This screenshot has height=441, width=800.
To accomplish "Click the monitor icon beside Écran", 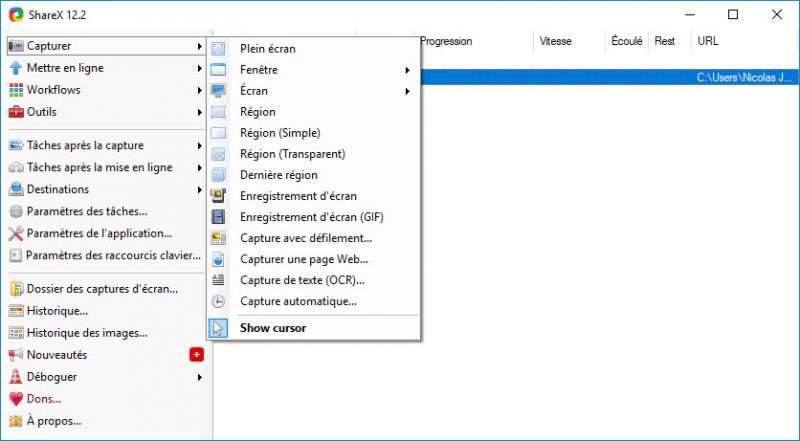I will (x=218, y=91).
